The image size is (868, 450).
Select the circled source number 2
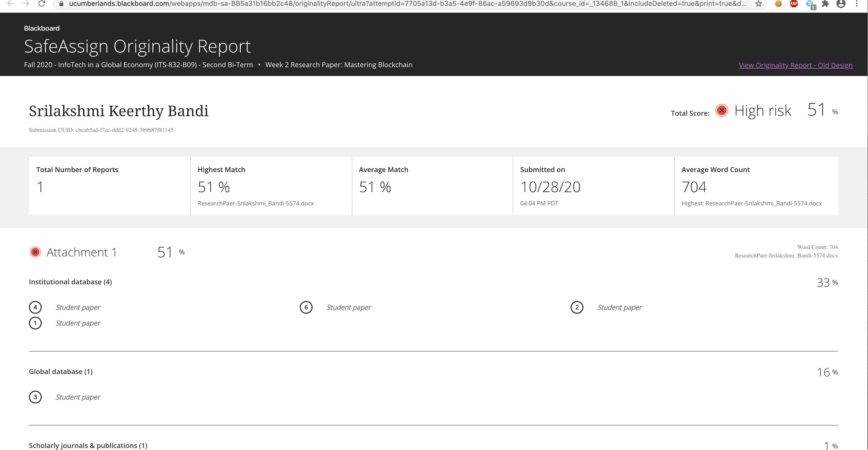(577, 307)
